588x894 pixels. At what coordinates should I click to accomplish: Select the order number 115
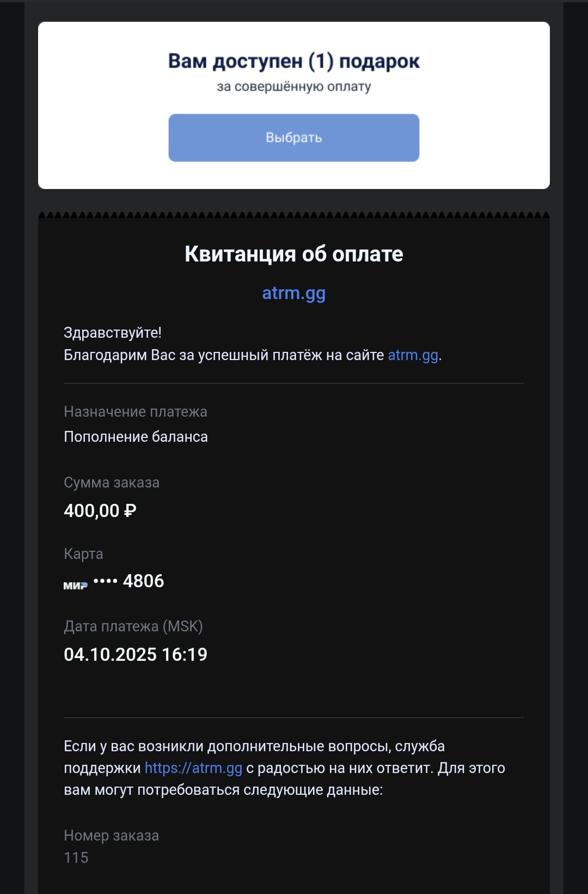(x=76, y=858)
